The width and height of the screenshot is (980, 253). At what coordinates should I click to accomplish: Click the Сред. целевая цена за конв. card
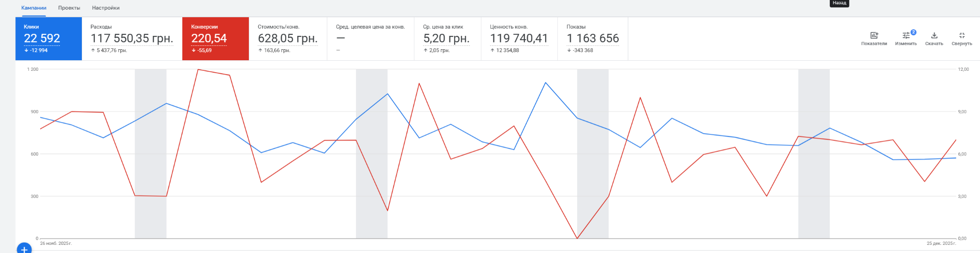[x=370, y=39]
